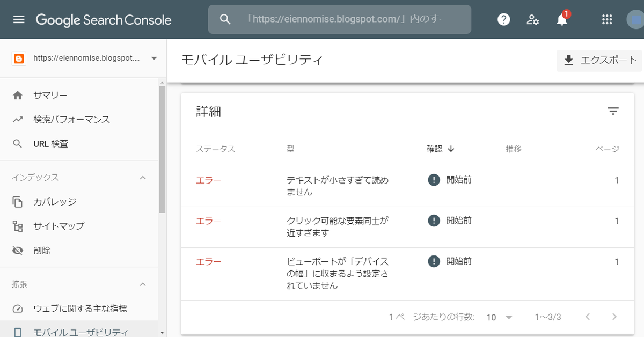Go to previous page of results
Screen dimensions: 644x337
tap(588, 317)
